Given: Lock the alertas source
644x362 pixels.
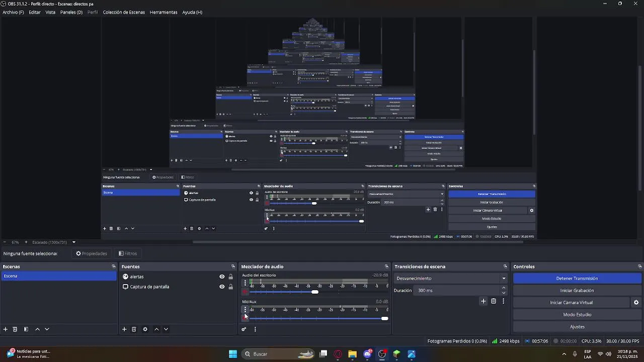Looking at the screenshot, I should [x=230, y=277].
